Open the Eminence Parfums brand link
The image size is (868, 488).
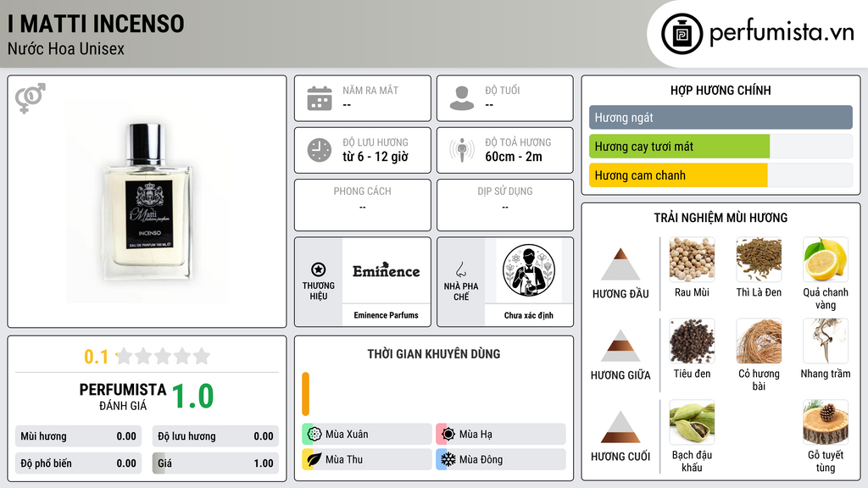386,315
